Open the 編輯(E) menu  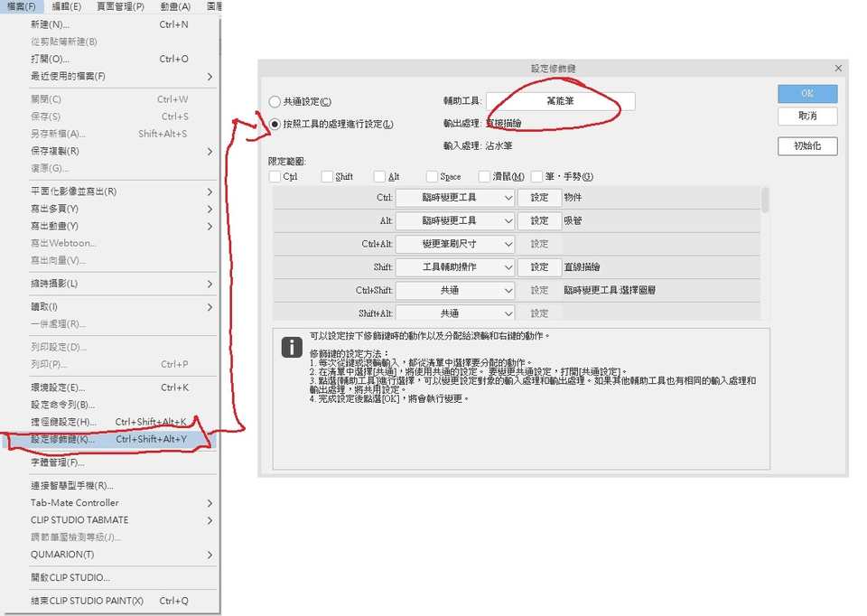(x=66, y=6)
